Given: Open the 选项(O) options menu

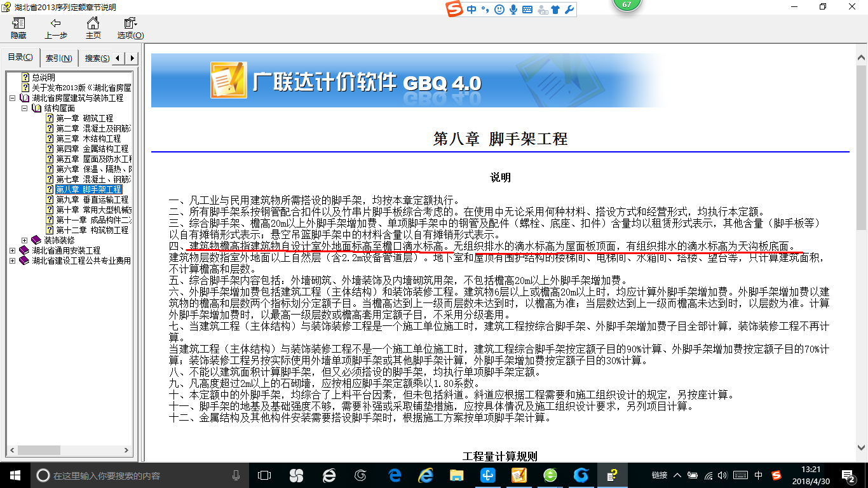Looking at the screenshot, I should [130, 28].
